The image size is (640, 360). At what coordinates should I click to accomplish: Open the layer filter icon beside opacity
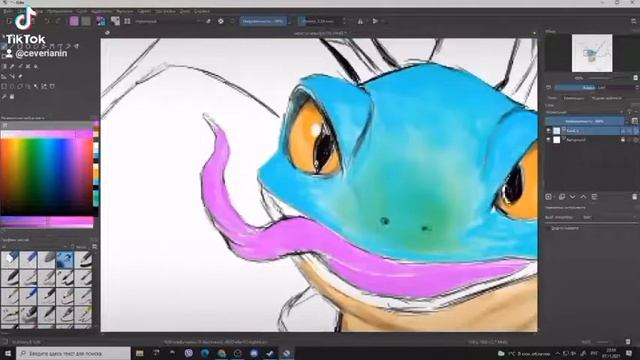[635, 121]
